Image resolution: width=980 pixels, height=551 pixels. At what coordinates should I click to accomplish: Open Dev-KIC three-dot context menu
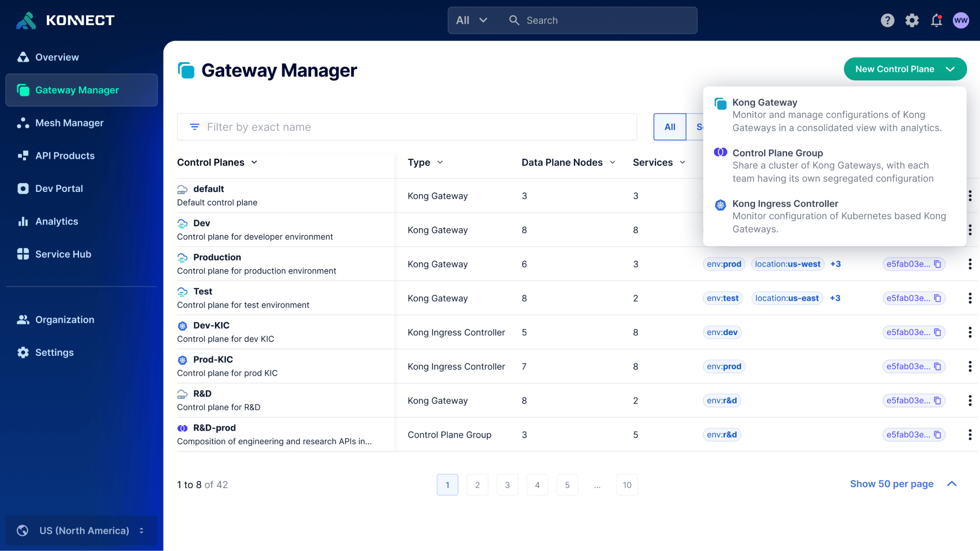tap(970, 332)
